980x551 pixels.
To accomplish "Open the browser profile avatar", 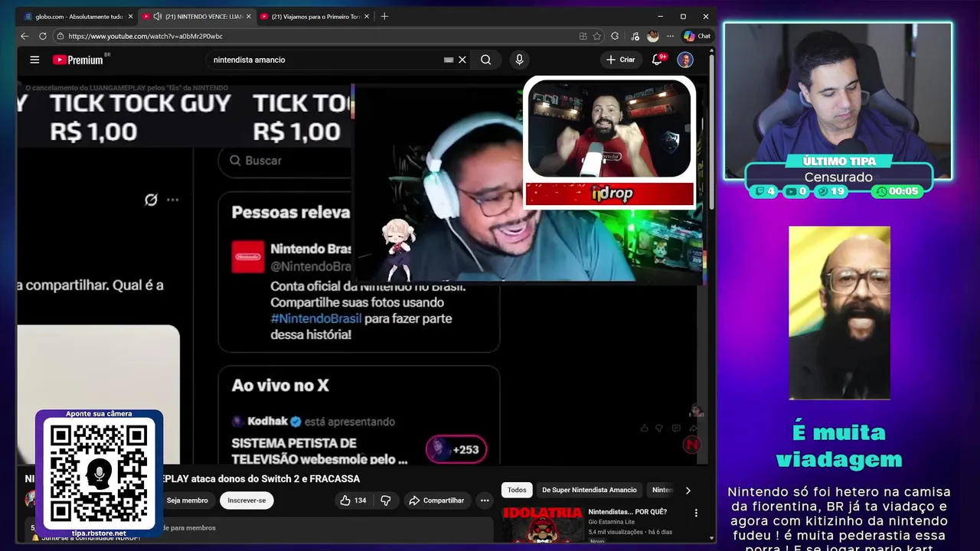I will tap(653, 36).
